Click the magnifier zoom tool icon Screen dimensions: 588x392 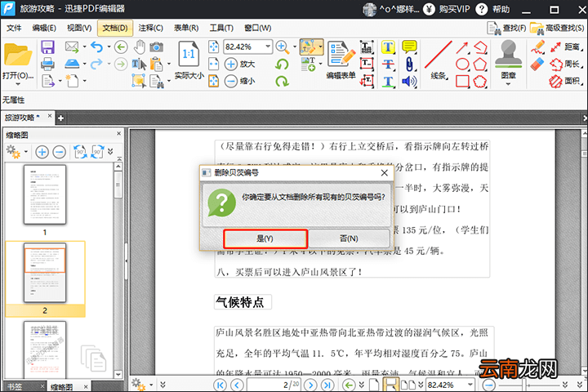[282, 47]
